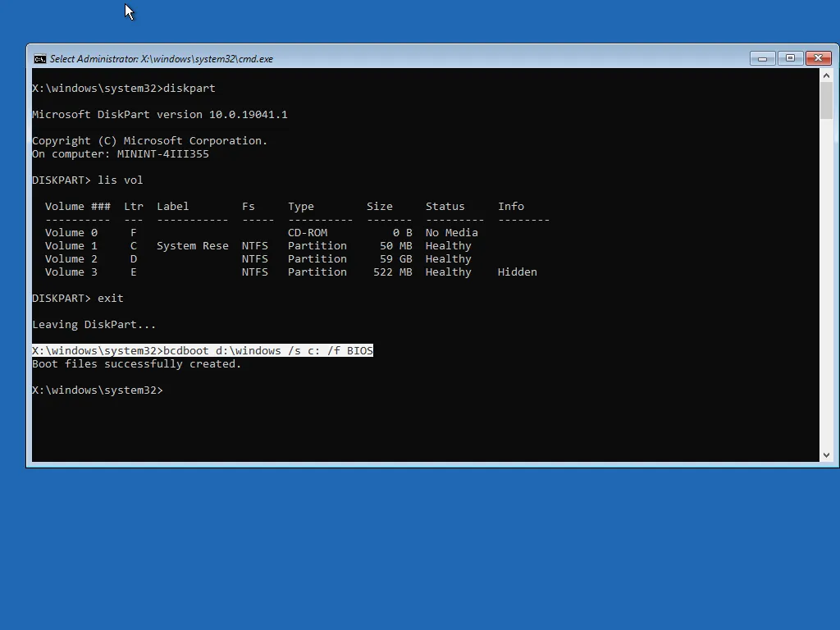Screen dimensions: 840x630
Task: Click the restore window button
Action: pyautogui.click(x=790, y=58)
